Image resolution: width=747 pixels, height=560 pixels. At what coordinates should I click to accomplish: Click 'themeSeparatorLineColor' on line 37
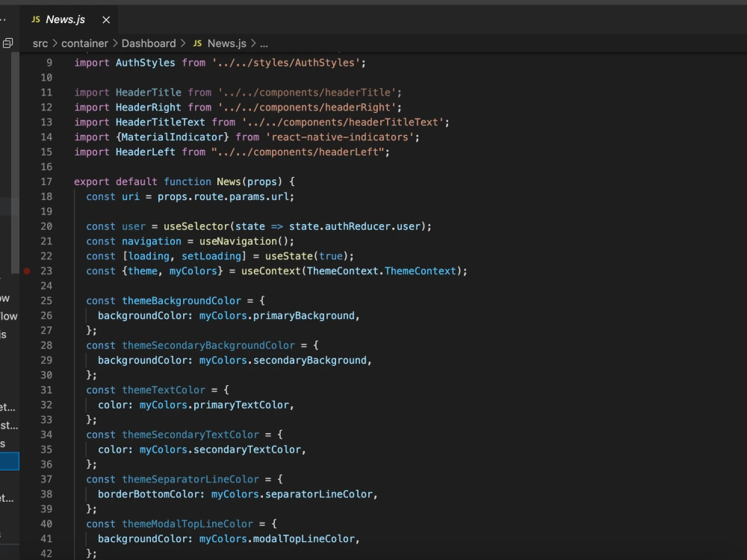point(190,479)
